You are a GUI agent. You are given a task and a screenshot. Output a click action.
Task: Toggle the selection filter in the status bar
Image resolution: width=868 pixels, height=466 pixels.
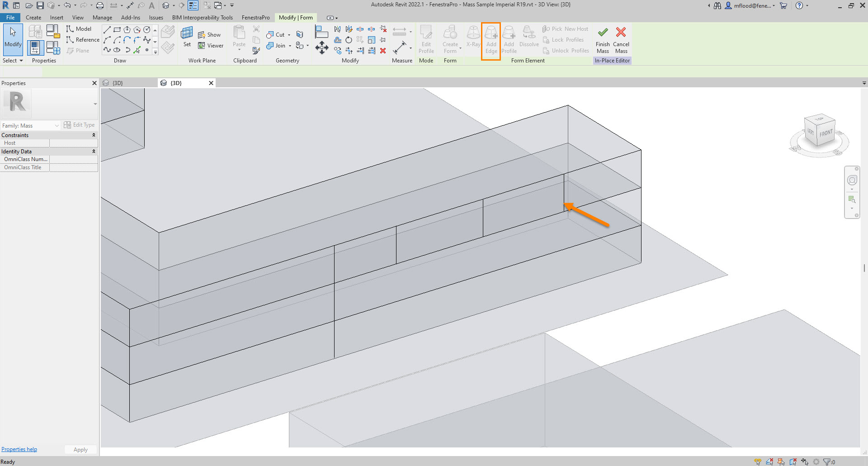point(826,462)
